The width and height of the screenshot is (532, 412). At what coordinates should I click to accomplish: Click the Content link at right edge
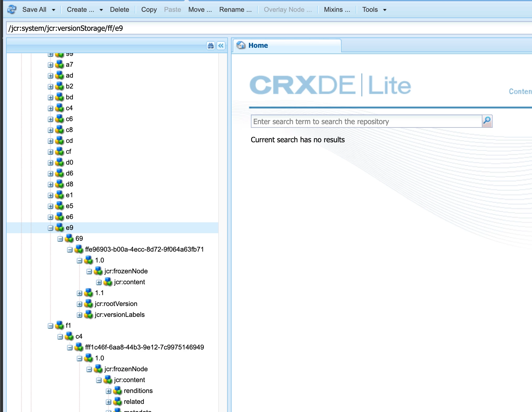click(x=520, y=92)
